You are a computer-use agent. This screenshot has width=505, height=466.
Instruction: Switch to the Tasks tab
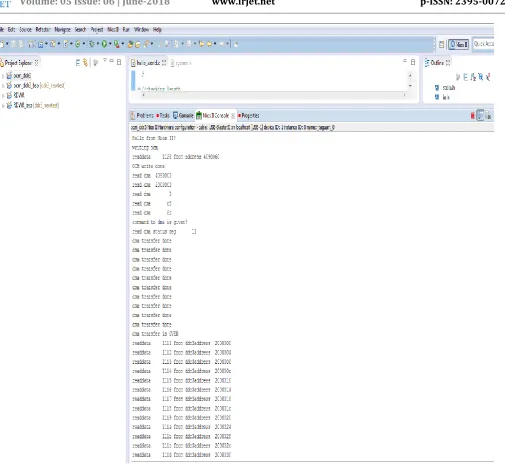coord(163,116)
